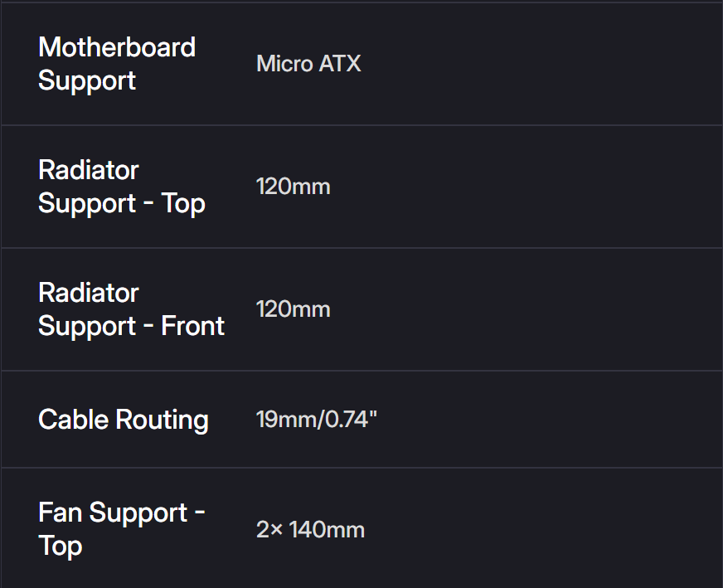
Task: Click the Radiator Support - Top label
Action: pos(121,187)
